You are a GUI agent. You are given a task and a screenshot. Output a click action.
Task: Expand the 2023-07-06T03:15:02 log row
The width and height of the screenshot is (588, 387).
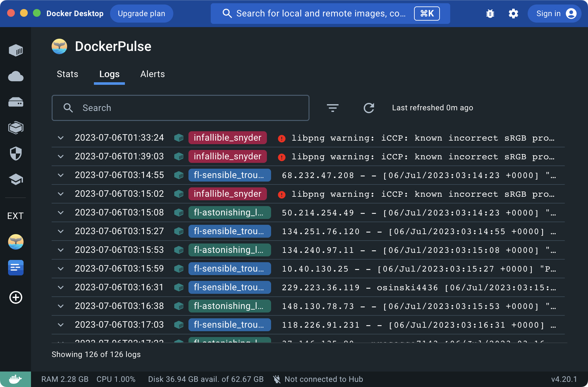click(x=61, y=194)
